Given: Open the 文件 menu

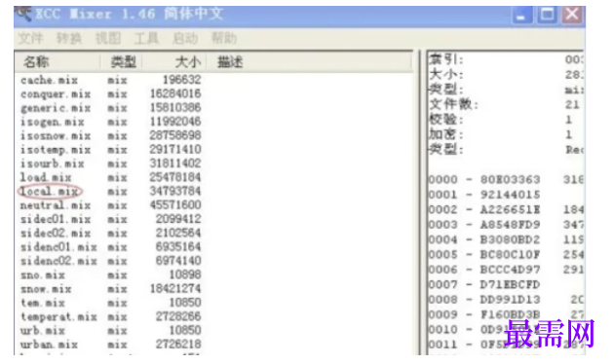Looking at the screenshot, I should point(30,38).
